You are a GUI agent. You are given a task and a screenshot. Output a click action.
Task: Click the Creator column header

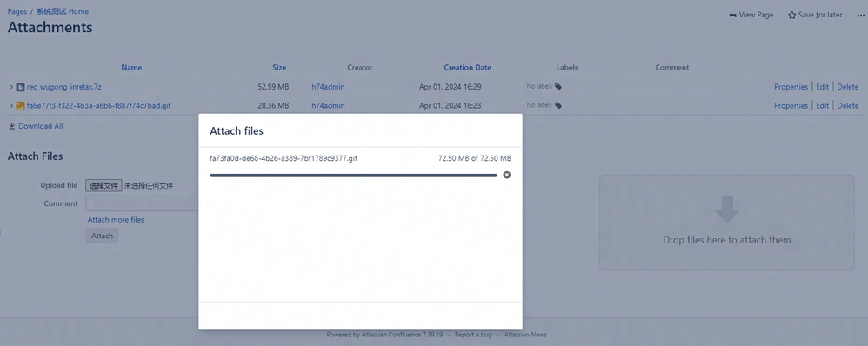pos(360,68)
